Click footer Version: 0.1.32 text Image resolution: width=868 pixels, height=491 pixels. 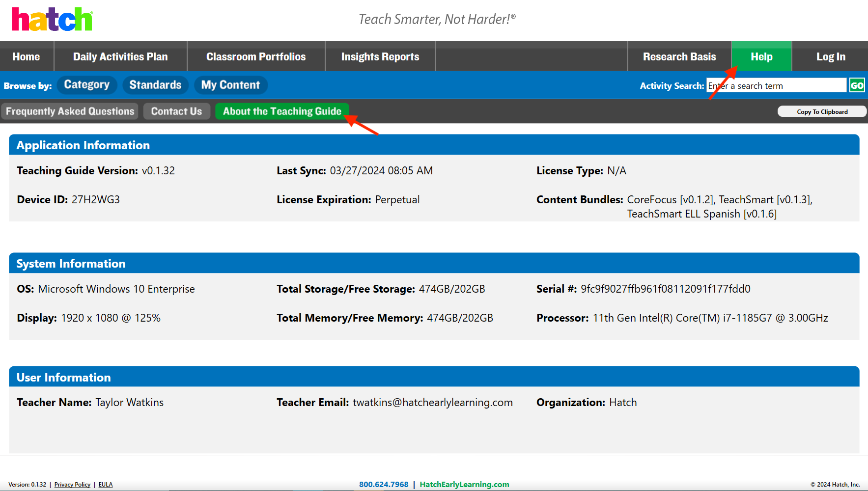pos(28,485)
